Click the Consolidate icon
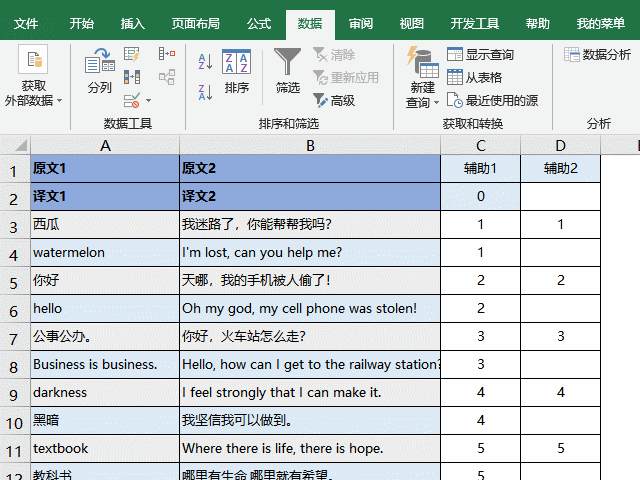This screenshot has height=480, width=640. 167,53
